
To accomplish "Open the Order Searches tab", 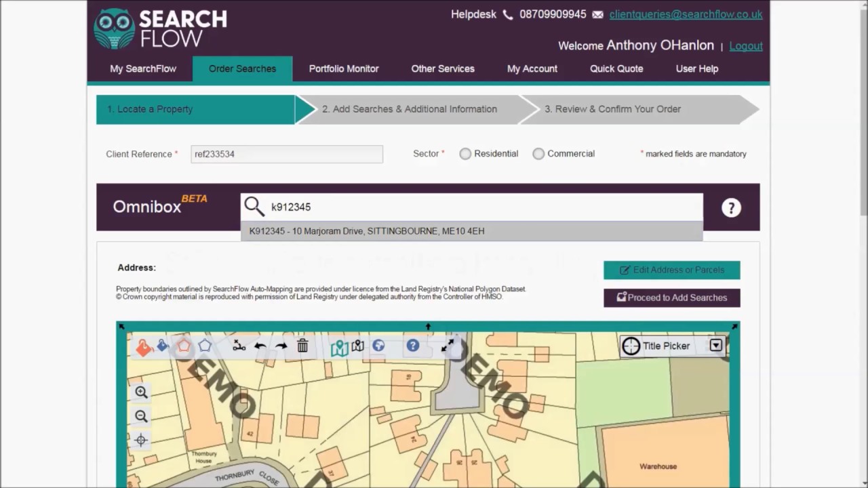I will (x=242, y=68).
